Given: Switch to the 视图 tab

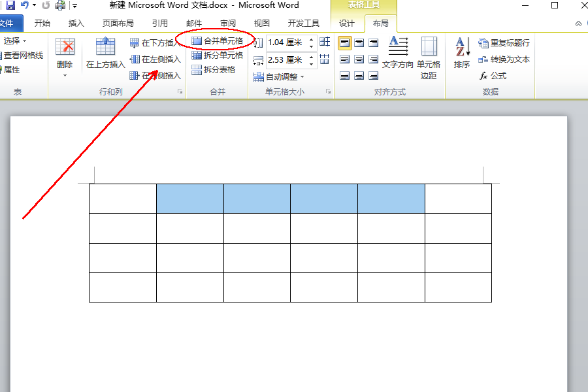Looking at the screenshot, I should tap(262, 24).
